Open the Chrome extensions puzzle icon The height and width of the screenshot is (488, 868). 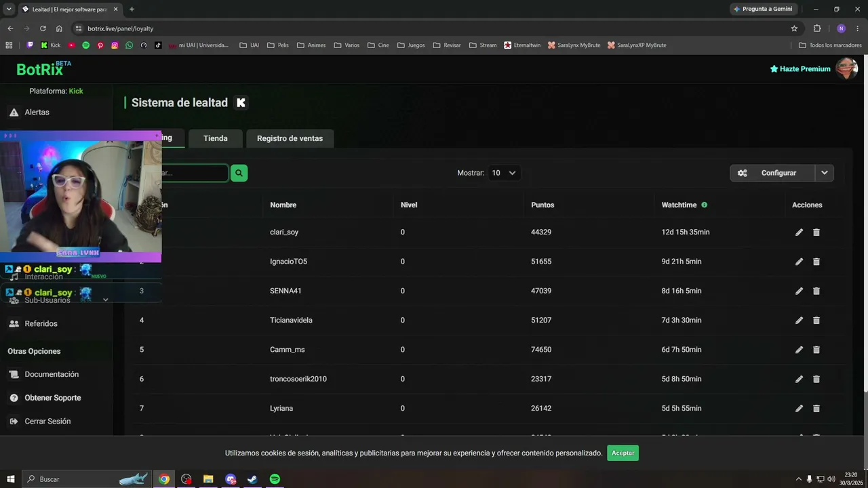[x=817, y=28]
